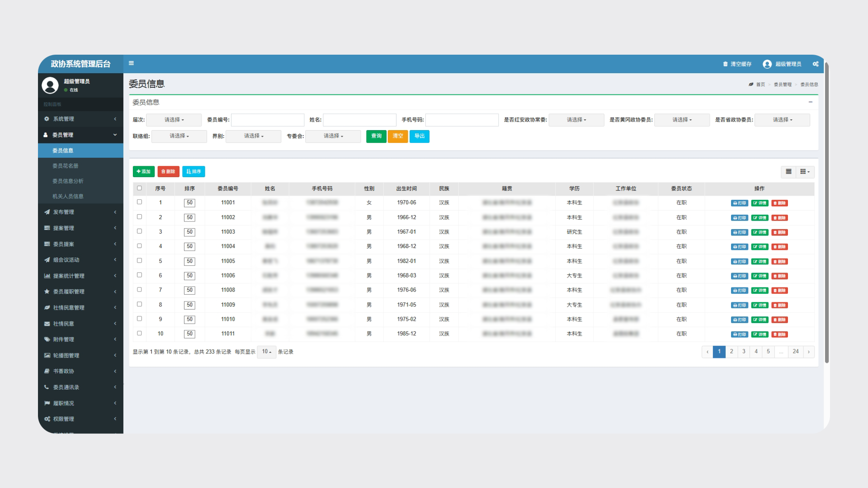This screenshot has height=488, width=868.
Task: Click the 权限管理 cogs icon
Action: point(47,419)
